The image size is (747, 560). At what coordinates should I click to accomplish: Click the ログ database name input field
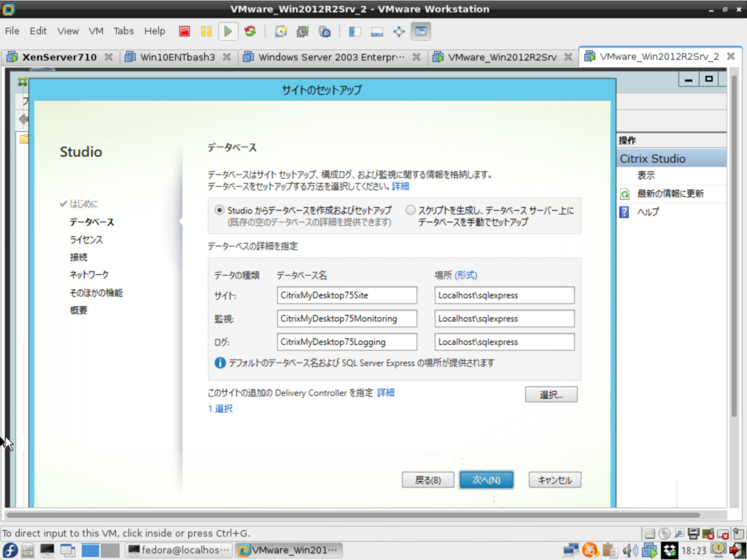coord(347,342)
